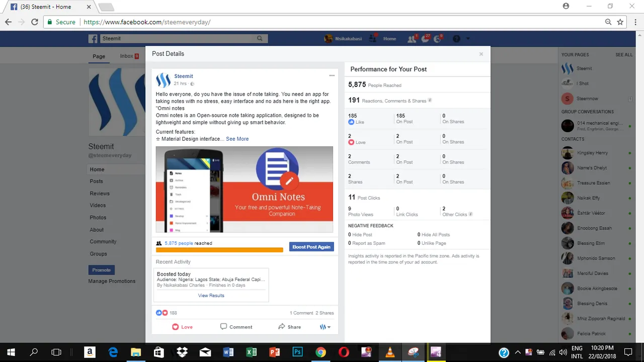Click the Boost Post Again button

point(311,247)
